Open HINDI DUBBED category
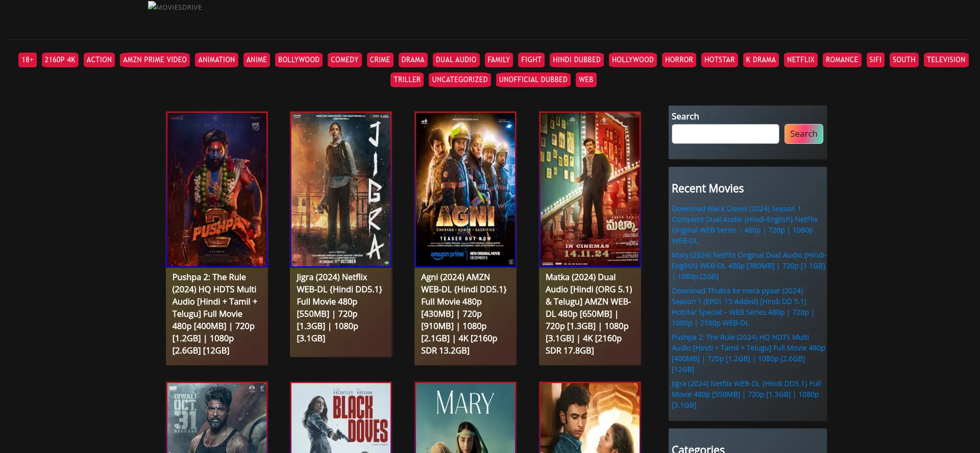The height and width of the screenshot is (453, 980). coord(577,60)
